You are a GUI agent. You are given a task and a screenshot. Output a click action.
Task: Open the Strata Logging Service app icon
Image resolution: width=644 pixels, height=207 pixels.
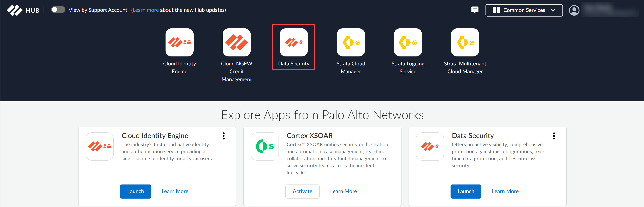408,42
